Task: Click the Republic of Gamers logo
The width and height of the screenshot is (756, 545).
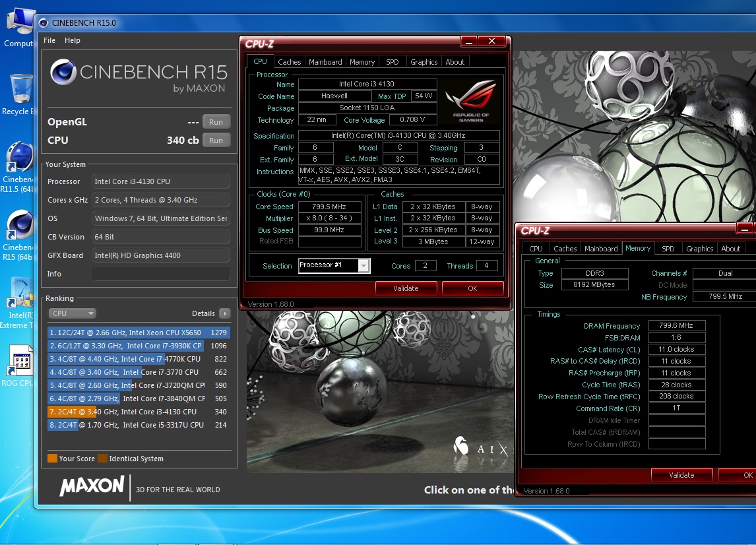Action: point(472,101)
